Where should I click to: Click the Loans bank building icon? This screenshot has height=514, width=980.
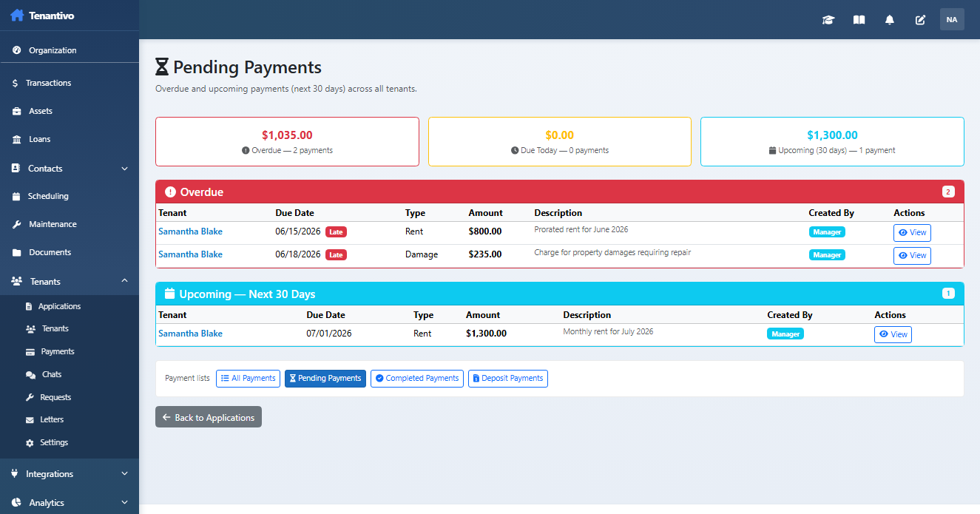click(16, 139)
